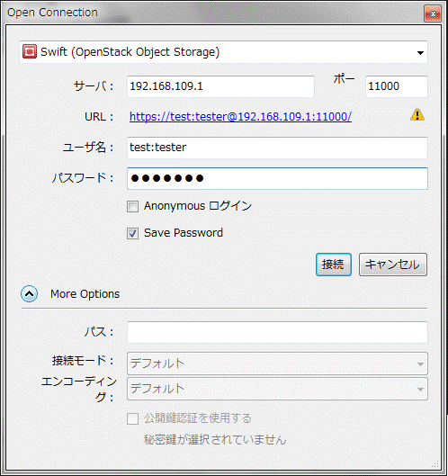Open the エンコーディング dropdown
The height and width of the screenshot is (476, 448).
click(x=277, y=389)
